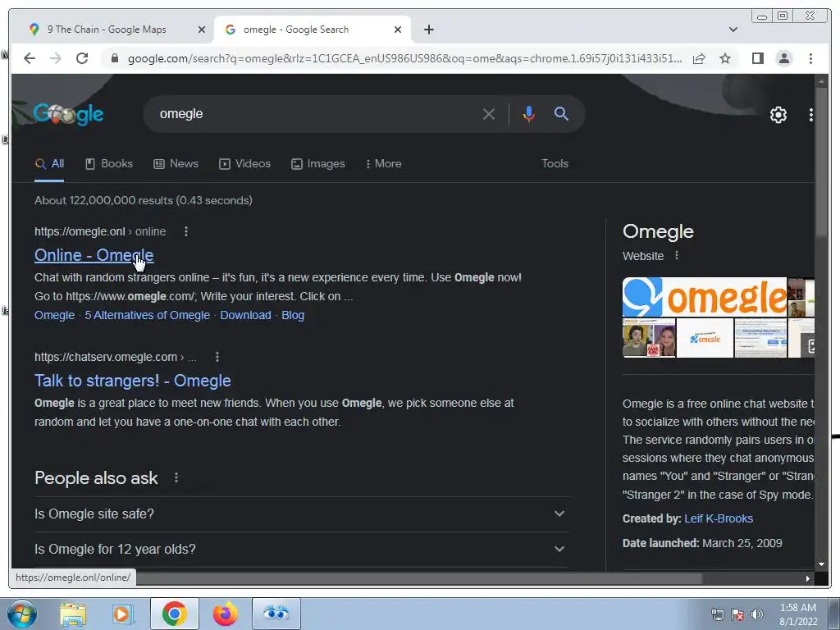840x630 pixels.
Task: Open the Omegle sitelink
Action: 55,316
